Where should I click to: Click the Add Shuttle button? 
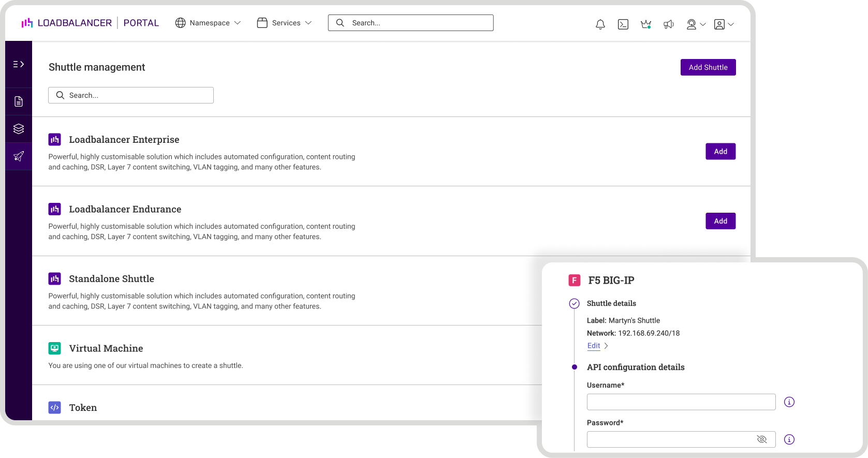tap(708, 67)
